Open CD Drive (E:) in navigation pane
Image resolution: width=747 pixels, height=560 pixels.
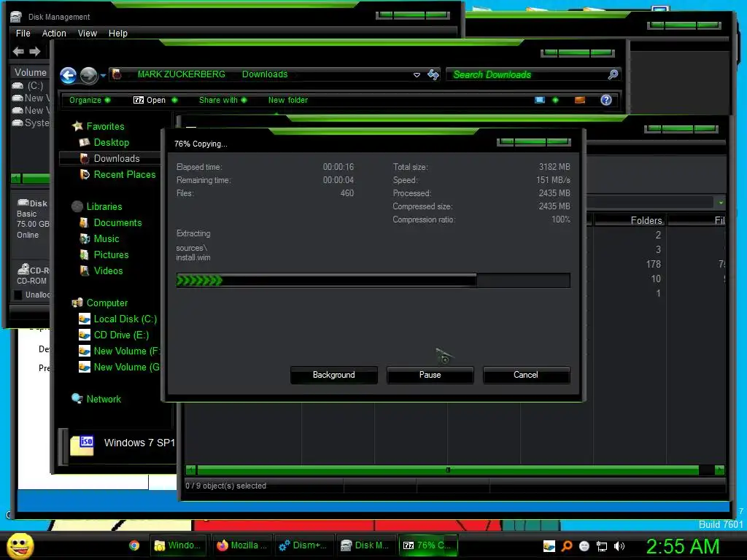tap(121, 335)
